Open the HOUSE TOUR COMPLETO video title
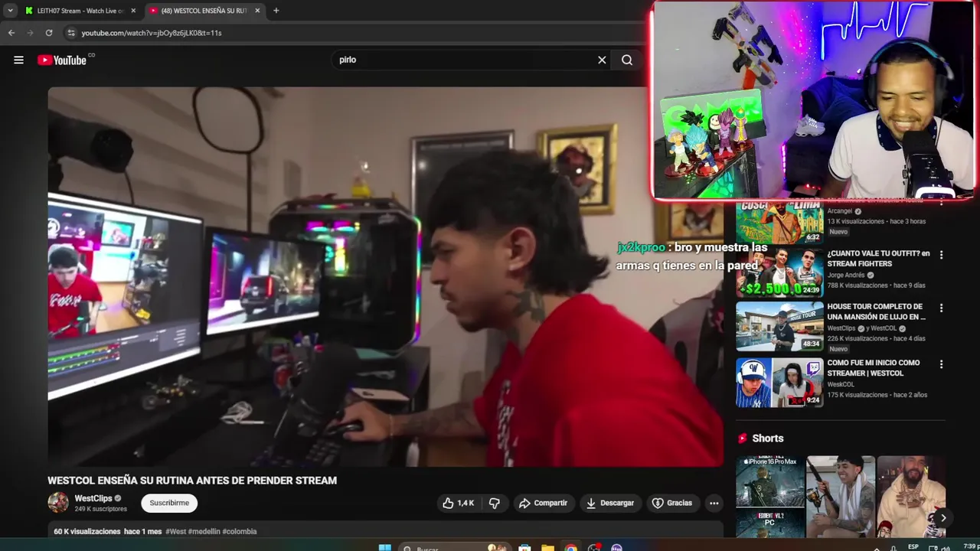 [877, 311]
